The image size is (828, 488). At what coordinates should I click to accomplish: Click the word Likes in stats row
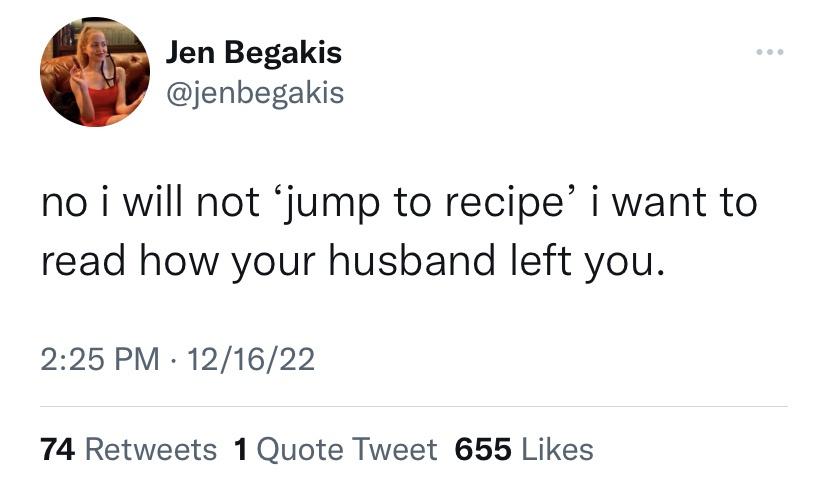(x=556, y=450)
